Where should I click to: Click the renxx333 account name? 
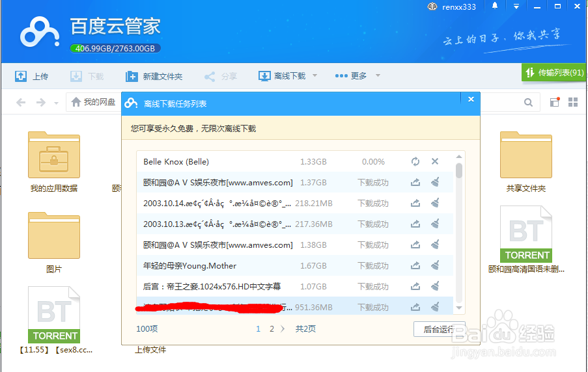pos(459,7)
